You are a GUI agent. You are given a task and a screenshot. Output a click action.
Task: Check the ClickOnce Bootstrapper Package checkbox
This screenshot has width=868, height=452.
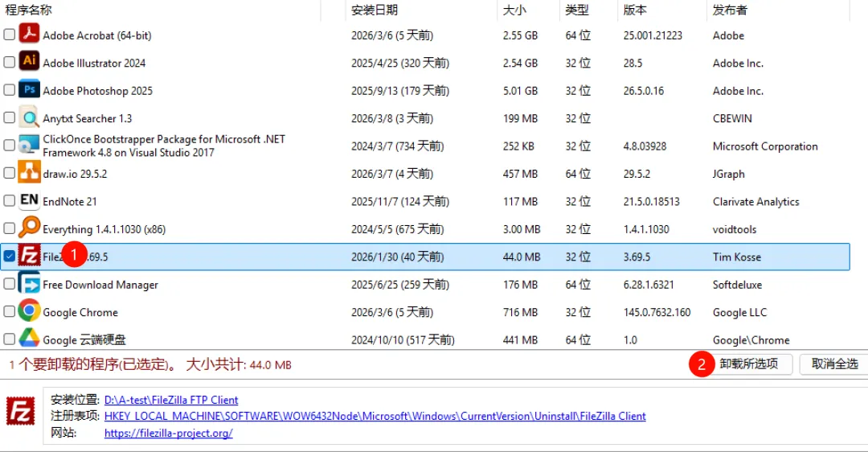click(x=10, y=145)
